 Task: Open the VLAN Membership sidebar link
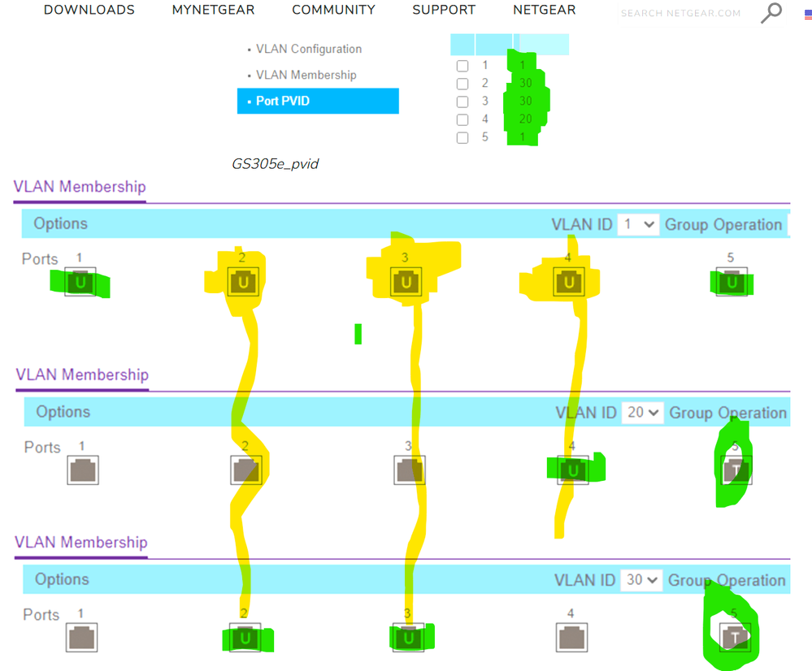click(306, 75)
